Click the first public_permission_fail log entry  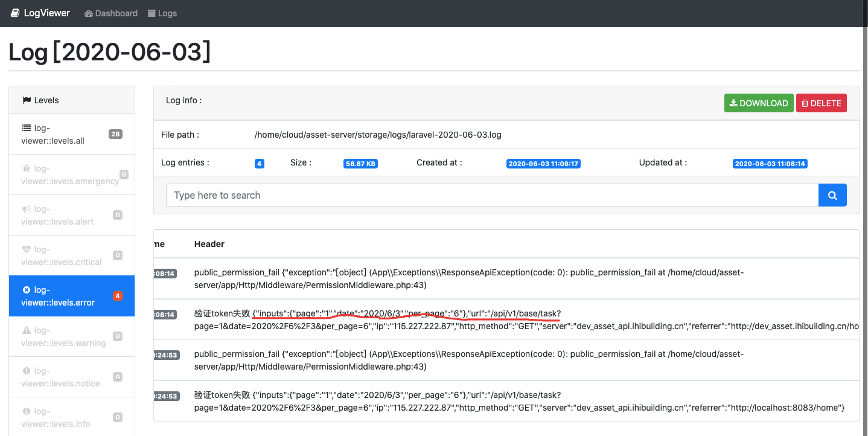pyautogui.click(x=468, y=278)
